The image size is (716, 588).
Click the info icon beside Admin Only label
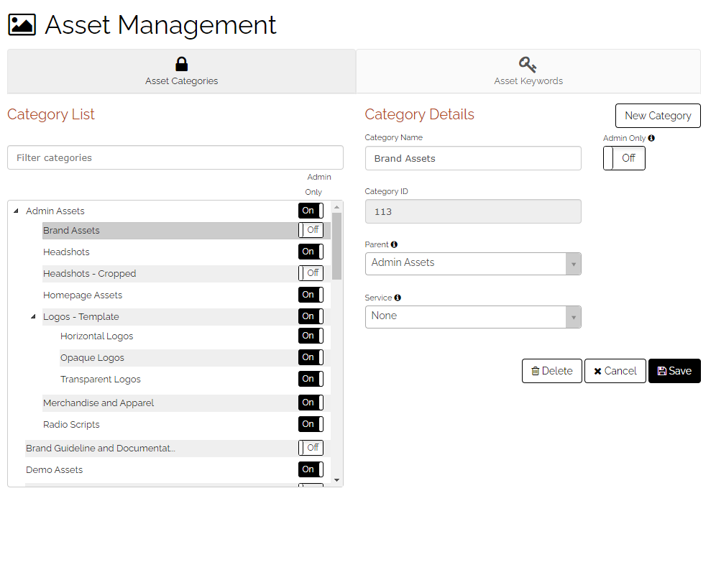click(x=651, y=138)
